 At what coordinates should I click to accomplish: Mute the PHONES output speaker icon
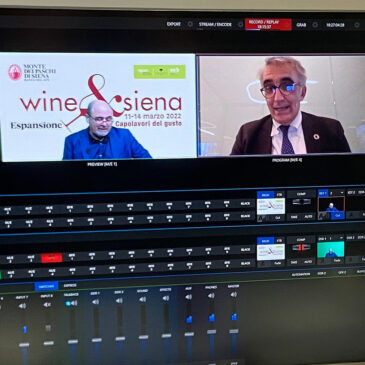(211, 296)
